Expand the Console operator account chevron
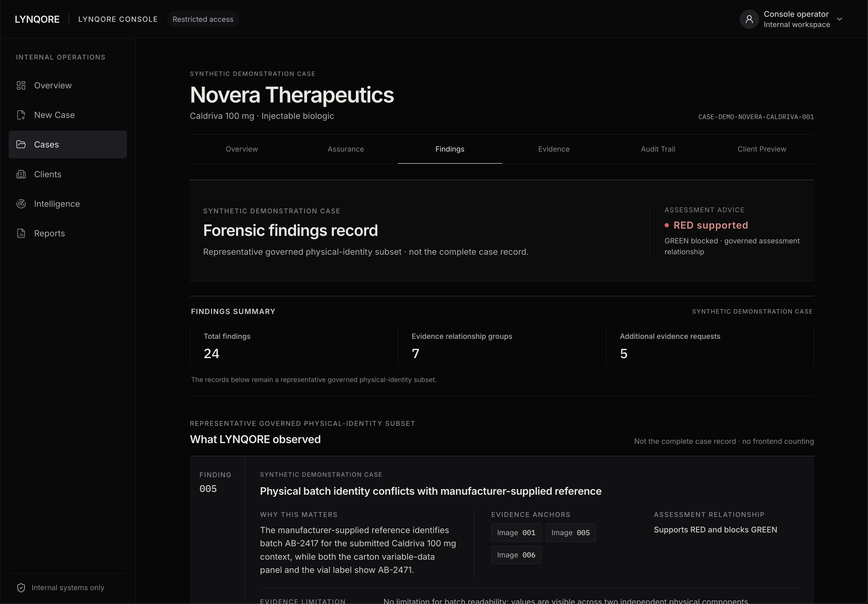This screenshot has height=604, width=868. pyautogui.click(x=839, y=19)
